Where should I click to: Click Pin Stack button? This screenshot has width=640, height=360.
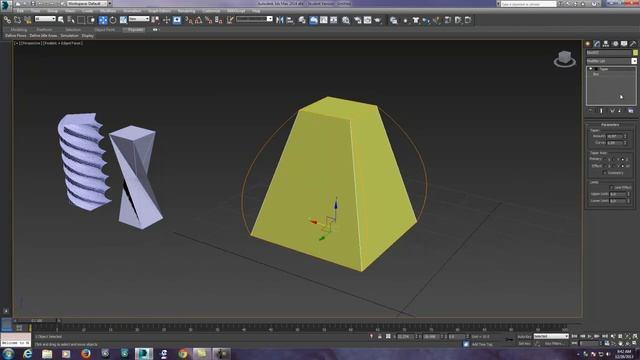point(591,111)
